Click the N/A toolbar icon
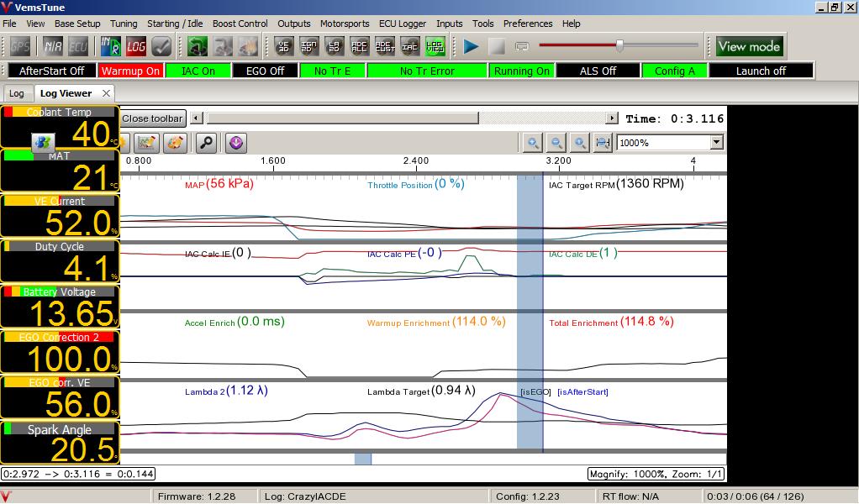 pos(53,47)
